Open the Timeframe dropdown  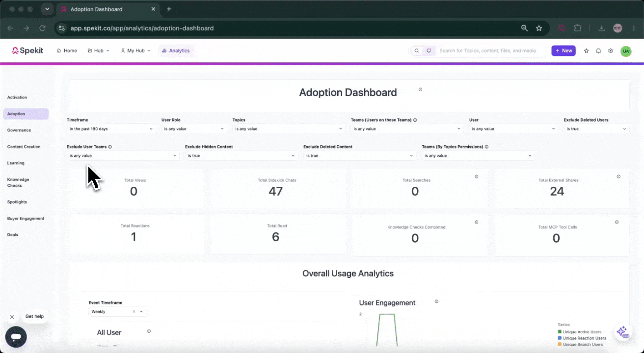click(x=111, y=129)
